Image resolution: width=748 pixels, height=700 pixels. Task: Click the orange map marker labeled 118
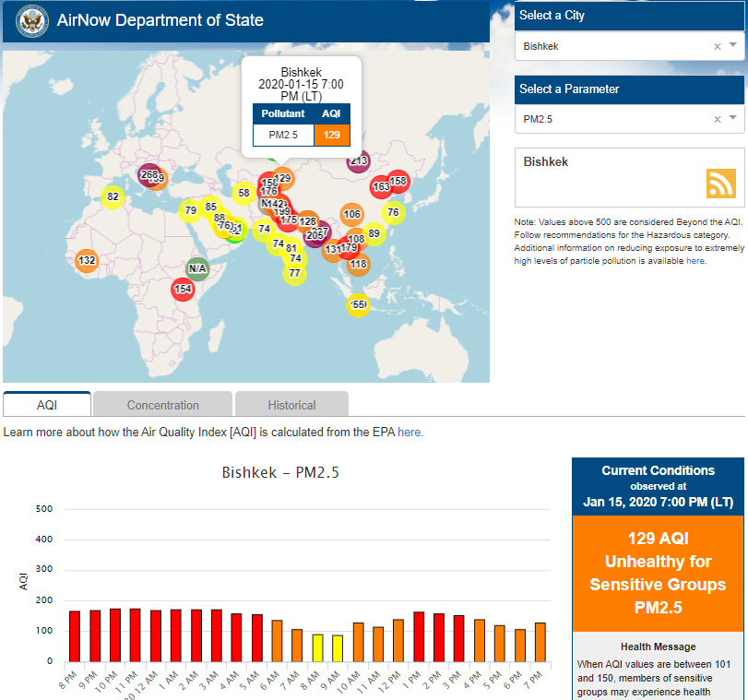pyautogui.click(x=358, y=264)
